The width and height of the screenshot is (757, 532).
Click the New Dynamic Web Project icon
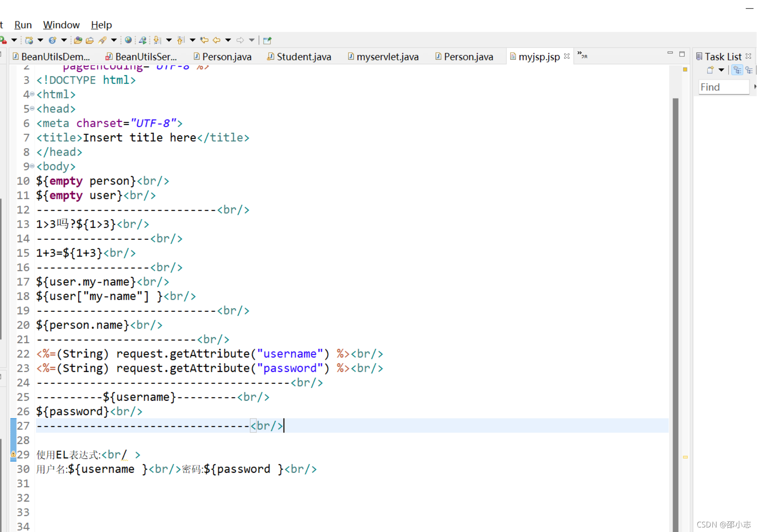tap(29, 40)
